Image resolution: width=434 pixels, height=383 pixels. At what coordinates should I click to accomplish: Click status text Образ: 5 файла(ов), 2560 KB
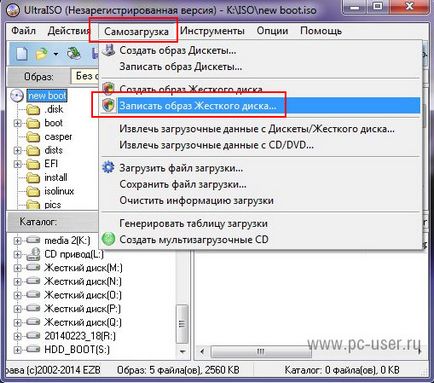[x=178, y=370]
